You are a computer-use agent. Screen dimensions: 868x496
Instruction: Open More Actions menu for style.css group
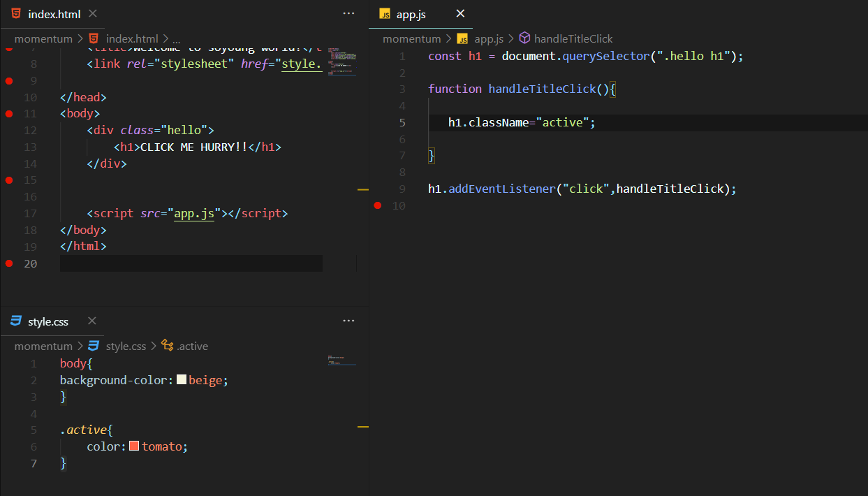[349, 321]
